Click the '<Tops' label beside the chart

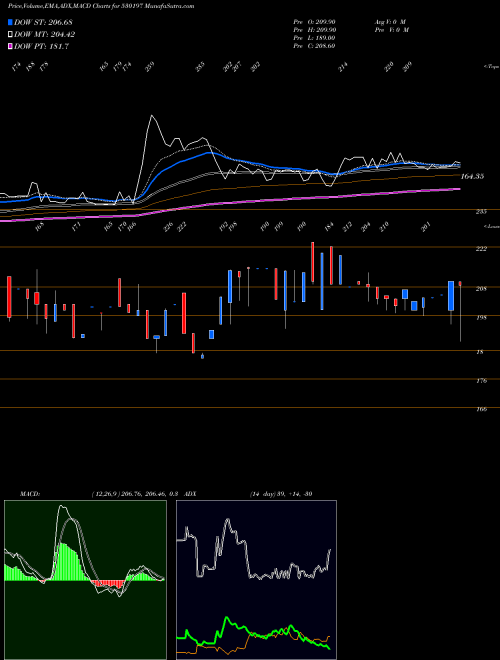pyautogui.click(x=491, y=67)
